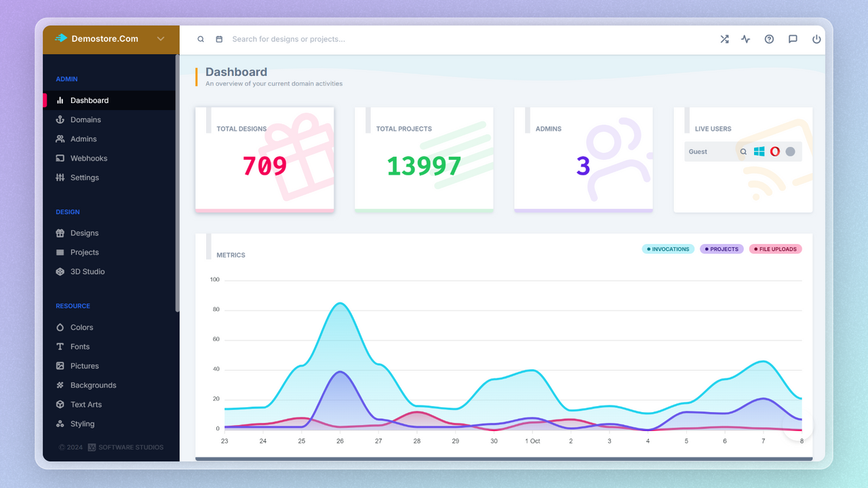Open the chat feedback icon
868x488 pixels.
coord(793,39)
